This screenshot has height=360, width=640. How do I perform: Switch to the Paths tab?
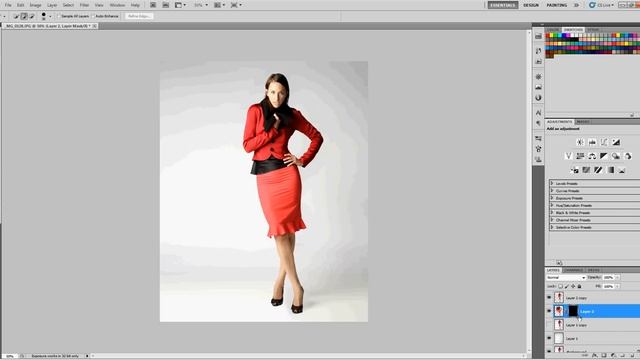click(594, 270)
